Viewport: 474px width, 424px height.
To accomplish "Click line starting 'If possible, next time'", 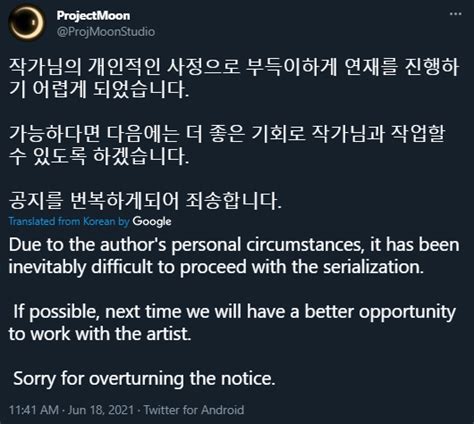I will (234, 312).
